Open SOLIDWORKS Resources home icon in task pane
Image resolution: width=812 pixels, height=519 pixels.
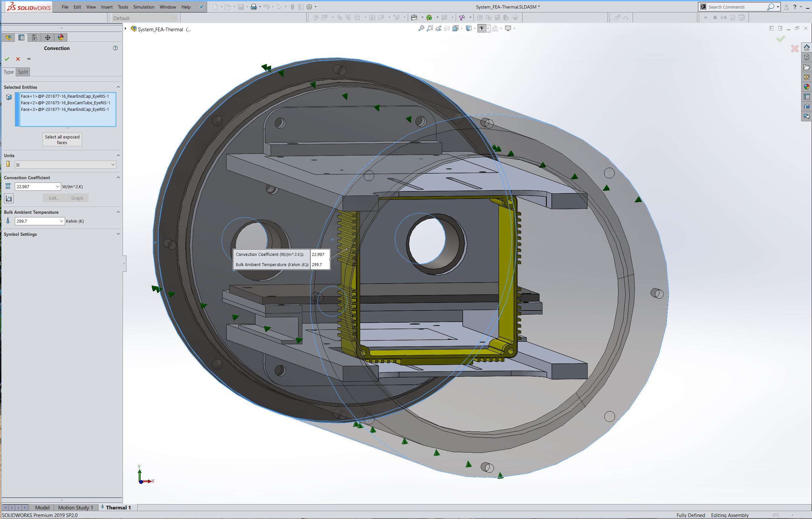click(x=807, y=48)
